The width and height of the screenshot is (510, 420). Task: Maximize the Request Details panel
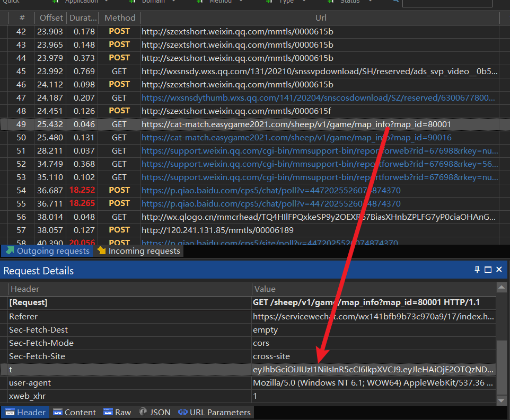coord(488,270)
